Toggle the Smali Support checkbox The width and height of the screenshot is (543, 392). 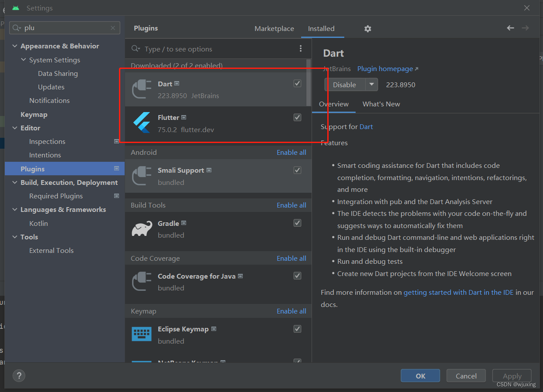tap(297, 170)
